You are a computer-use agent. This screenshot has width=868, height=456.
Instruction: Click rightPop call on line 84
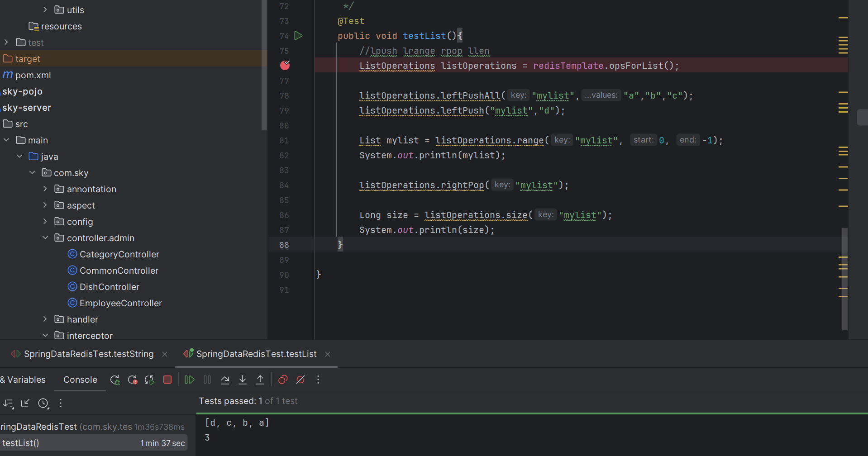[x=463, y=185]
